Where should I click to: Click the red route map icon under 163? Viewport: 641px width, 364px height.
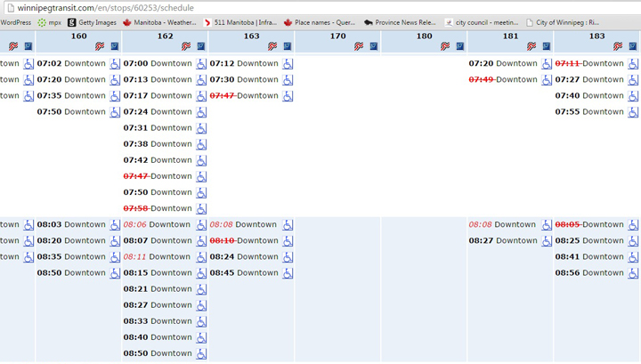pos(272,46)
